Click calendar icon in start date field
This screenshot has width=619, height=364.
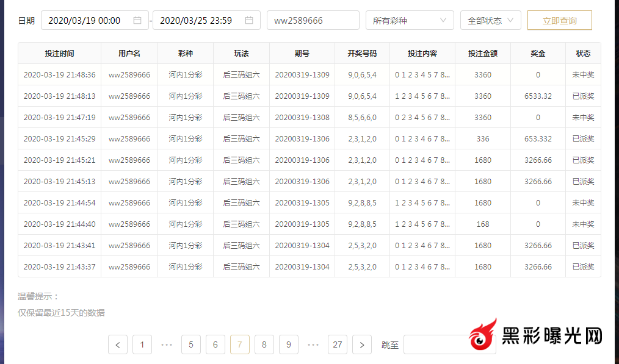coord(137,20)
